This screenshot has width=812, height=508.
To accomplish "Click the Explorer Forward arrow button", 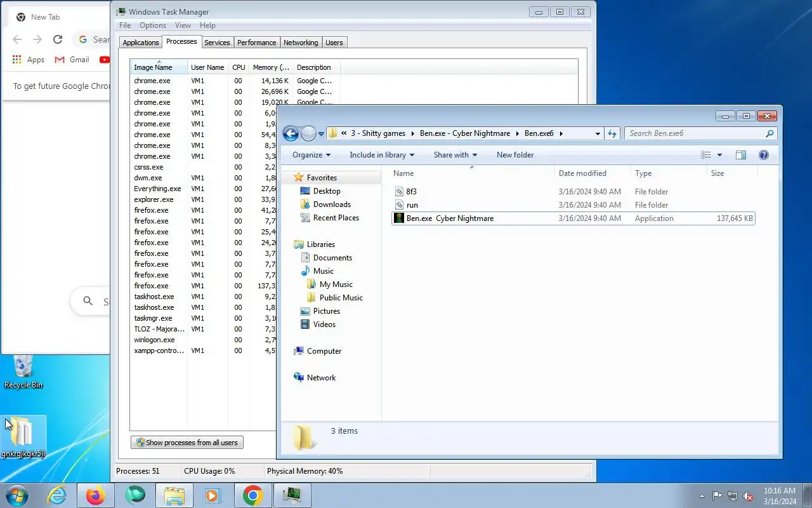I will pos(308,133).
